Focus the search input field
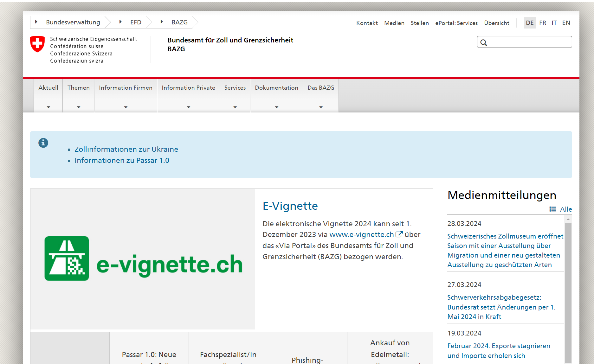The height and width of the screenshot is (364, 594). click(x=525, y=42)
